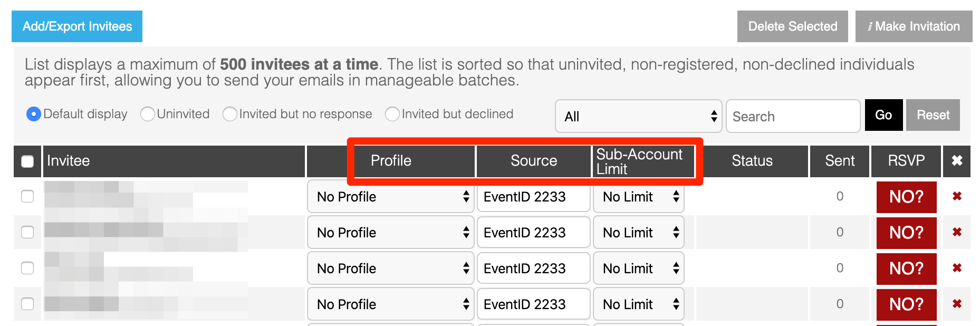Image resolution: width=980 pixels, height=326 pixels.
Task: Click the Delete Selected button
Action: click(792, 26)
